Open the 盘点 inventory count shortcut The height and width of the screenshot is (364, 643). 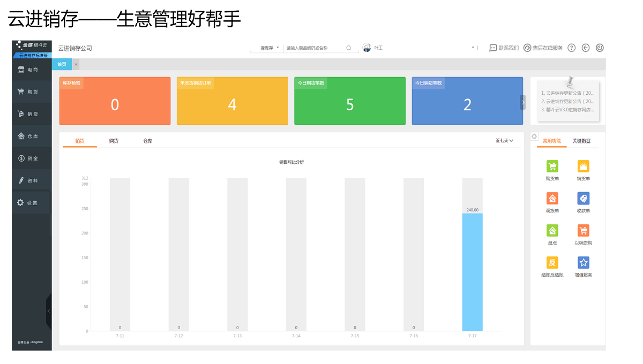pos(552,231)
